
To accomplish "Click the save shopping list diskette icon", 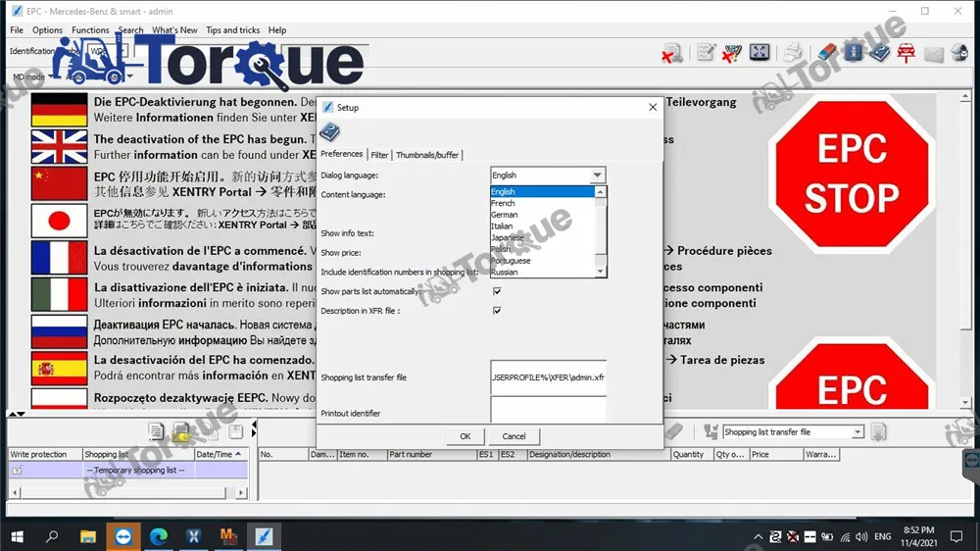I will click(235, 431).
